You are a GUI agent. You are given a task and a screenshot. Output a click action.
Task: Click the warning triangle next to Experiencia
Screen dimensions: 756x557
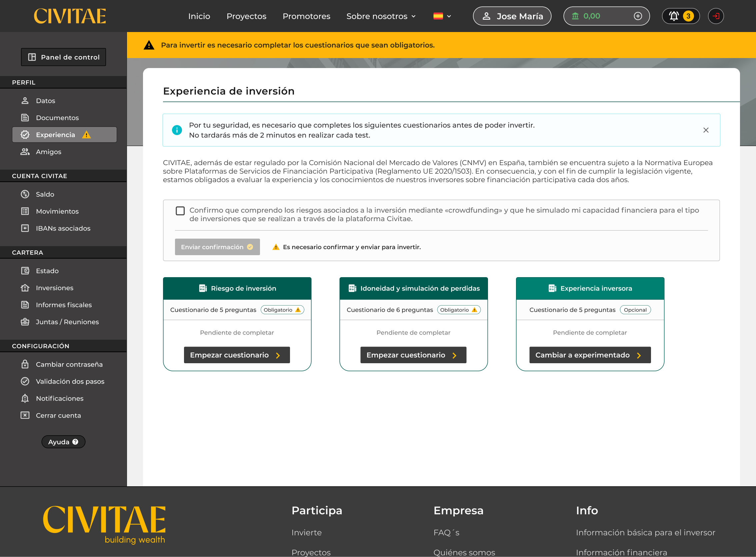click(x=87, y=134)
